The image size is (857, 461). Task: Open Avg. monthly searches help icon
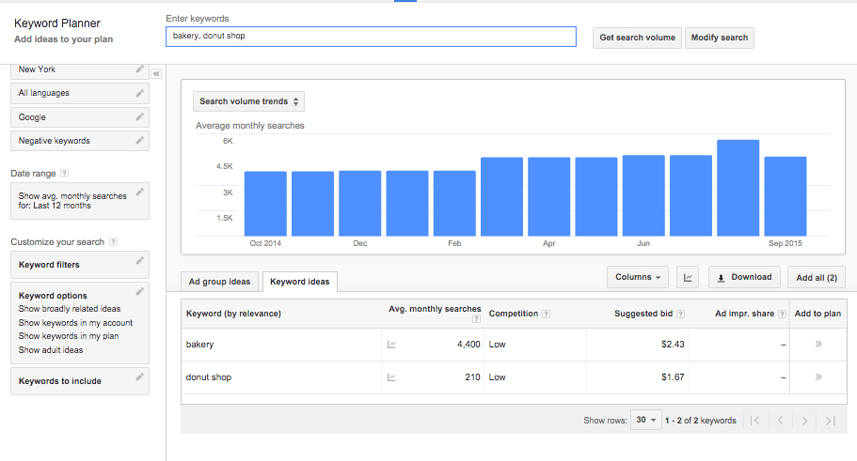pos(476,319)
